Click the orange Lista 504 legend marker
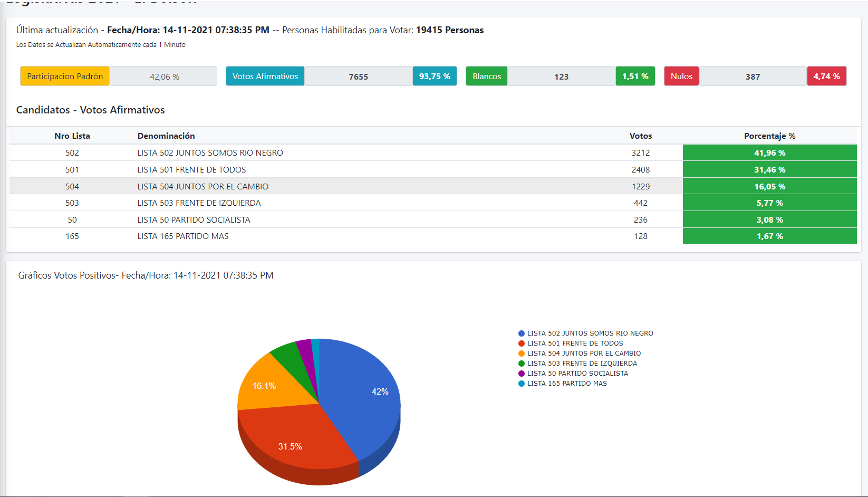The height and width of the screenshot is (497, 868). tap(522, 353)
